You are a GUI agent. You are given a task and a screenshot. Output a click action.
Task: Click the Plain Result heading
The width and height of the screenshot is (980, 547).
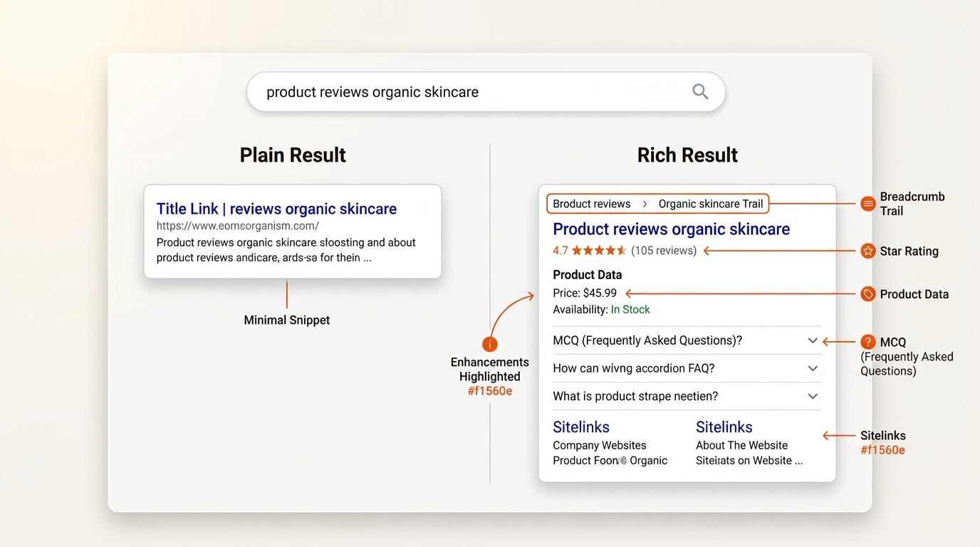pyautogui.click(x=293, y=155)
